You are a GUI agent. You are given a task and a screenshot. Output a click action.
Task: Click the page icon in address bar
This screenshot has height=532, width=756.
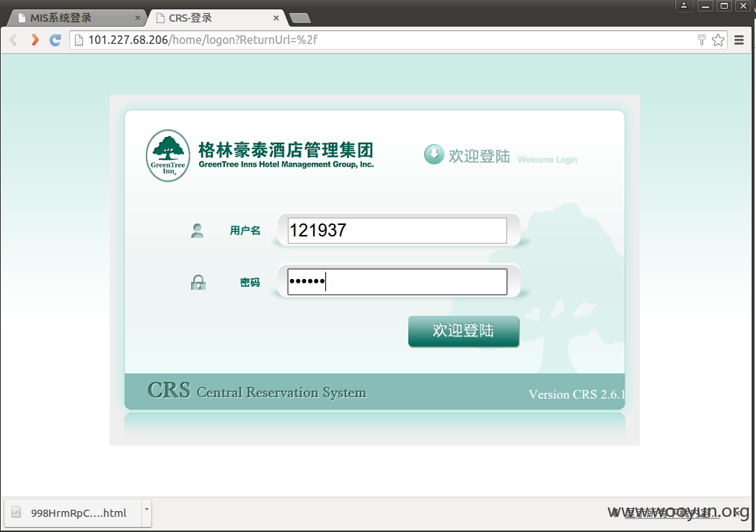[79, 40]
